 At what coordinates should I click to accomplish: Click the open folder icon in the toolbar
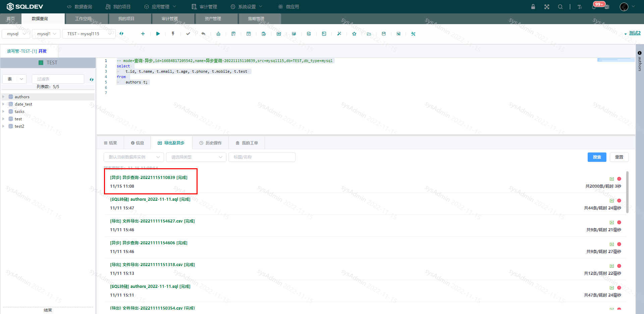pos(369,34)
